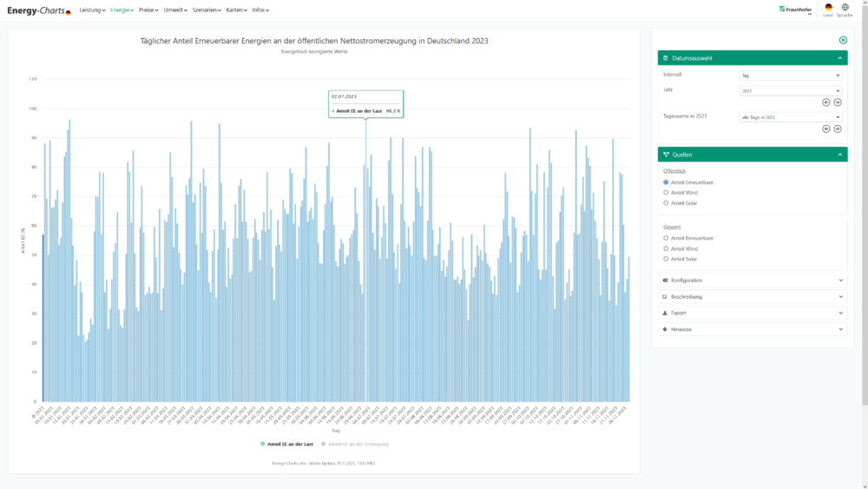This screenshot has height=489, width=868.
Task: Click the Tageswerte previous arrow button
Action: pos(826,129)
